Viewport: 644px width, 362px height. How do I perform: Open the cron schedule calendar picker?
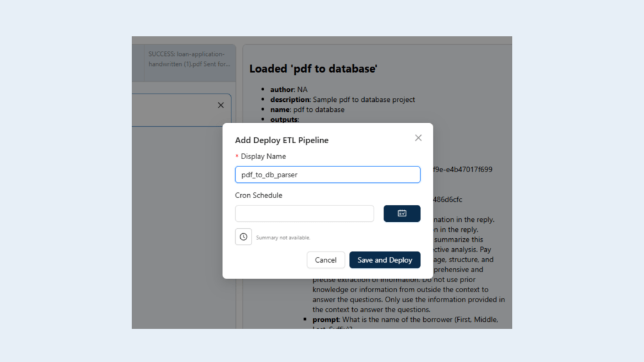pyautogui.click(x=402, y=214)
